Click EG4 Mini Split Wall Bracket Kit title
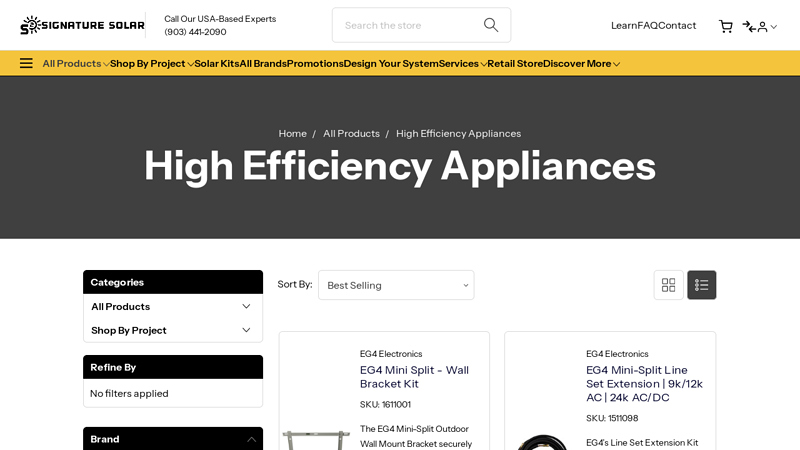This screenshot has height=450, width=800. click(x=414, y=377)
